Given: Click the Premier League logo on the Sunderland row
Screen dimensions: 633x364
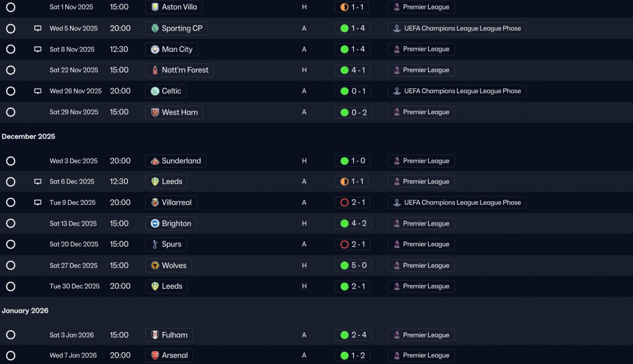Looking at the screenshot, I should click(x=397, y=161).
